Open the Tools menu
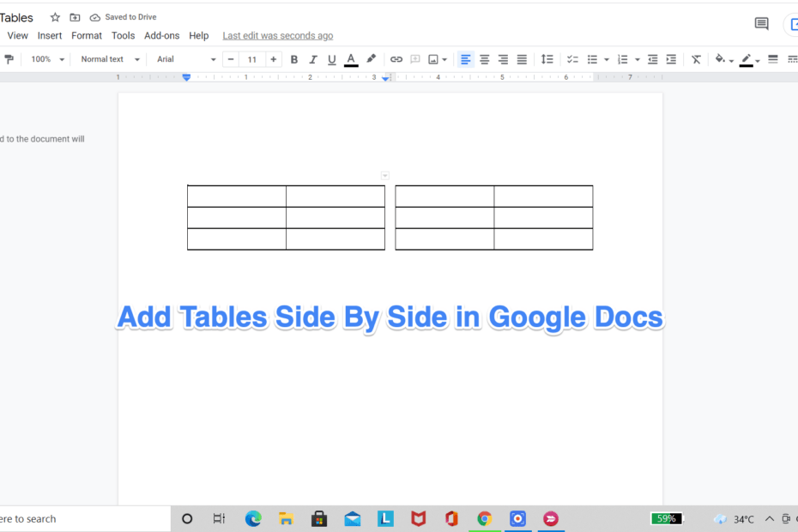The width and height of the screenshot is (798, 532). pos(124,36)
